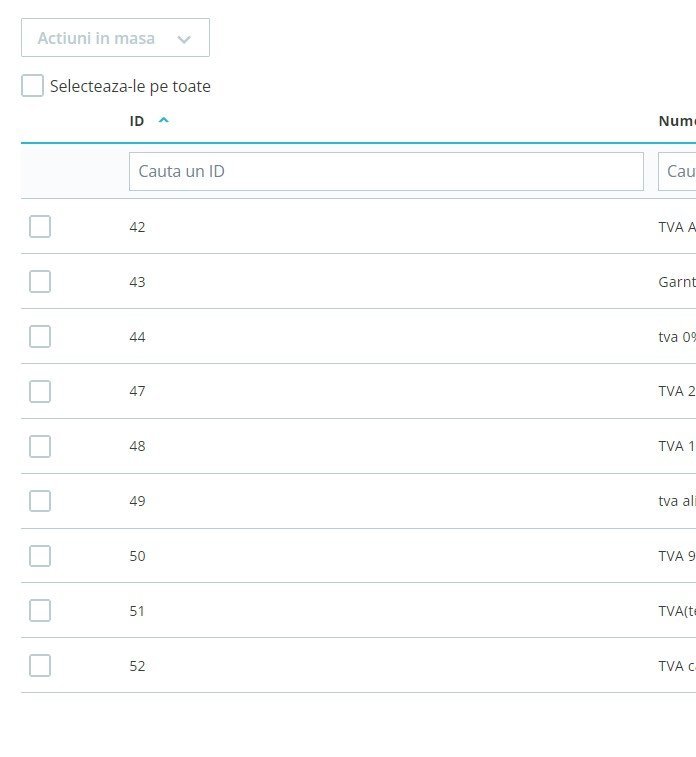Check the box next to ID 48
Image resolution: width=696 pixels, height=757 pixels.
pyautogui.click(x=40, y=446)
